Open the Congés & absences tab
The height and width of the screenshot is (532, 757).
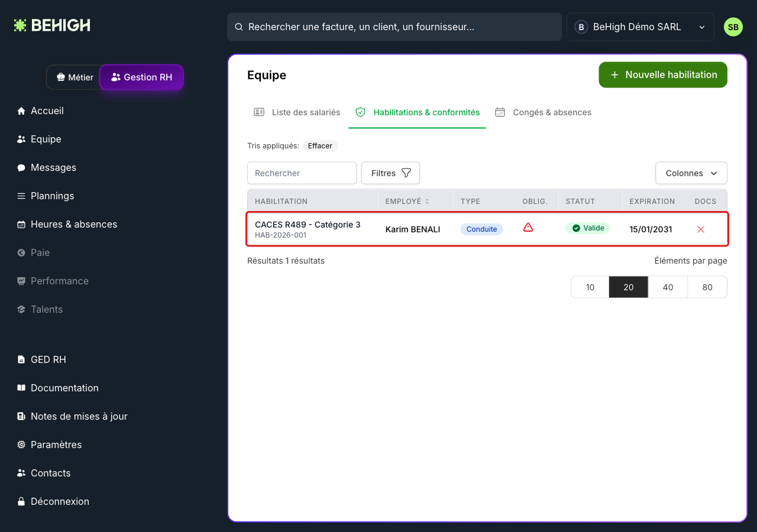coord(544,112)
